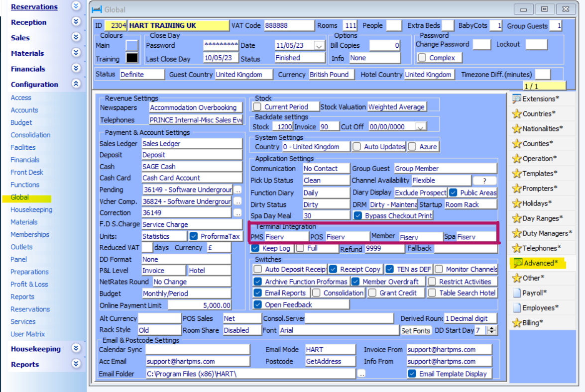Click the Prompters star icon
Screen dimensions: 585x392
[x=517, y=188]
